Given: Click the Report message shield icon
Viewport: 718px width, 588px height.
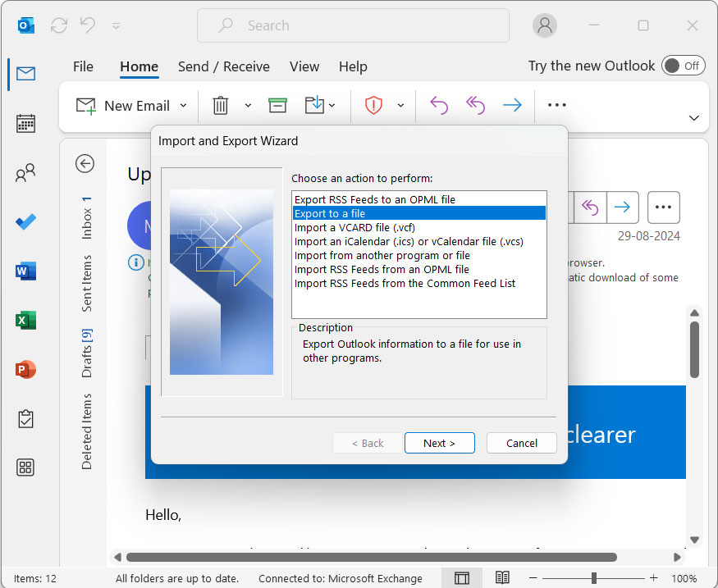Looking at the screenshot, I should pyautogui.click(x=373, y=105).
